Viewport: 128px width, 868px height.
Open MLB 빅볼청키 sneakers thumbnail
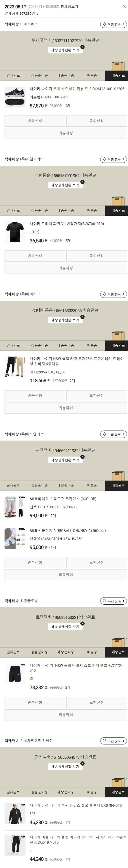[15, 539]
